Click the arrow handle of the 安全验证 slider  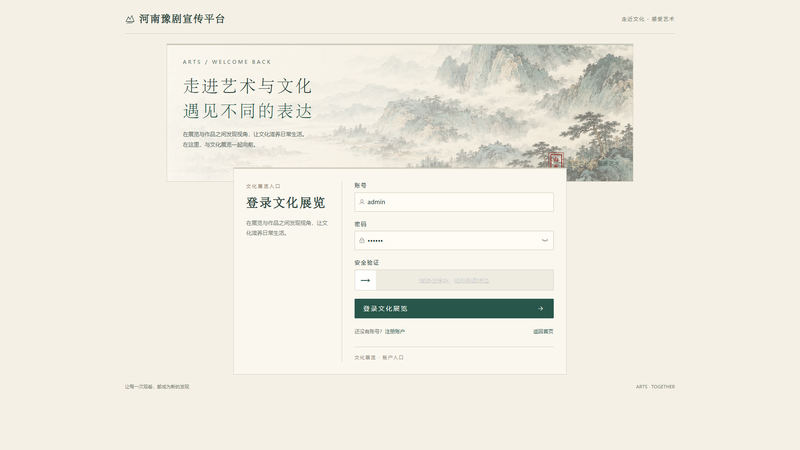[365, 280]
